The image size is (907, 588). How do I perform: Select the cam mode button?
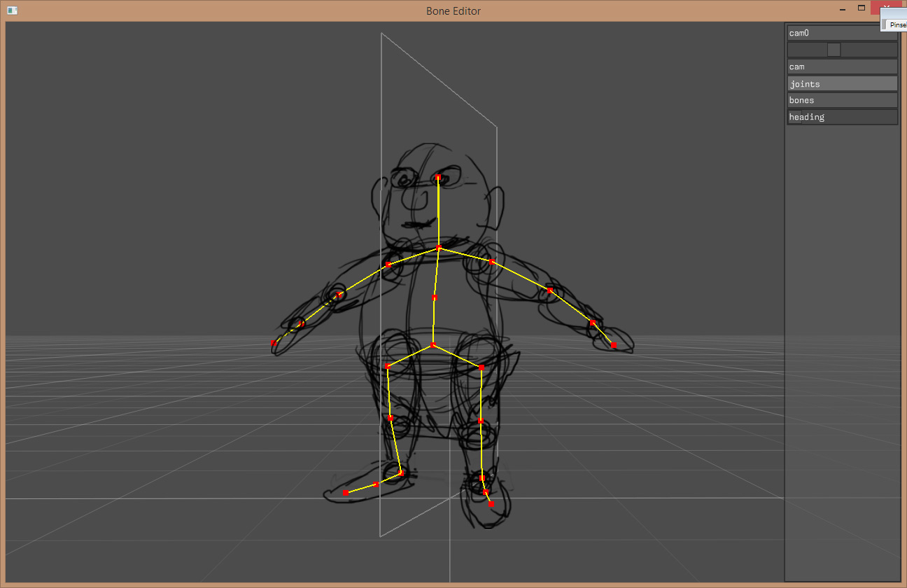pos(842,66)
